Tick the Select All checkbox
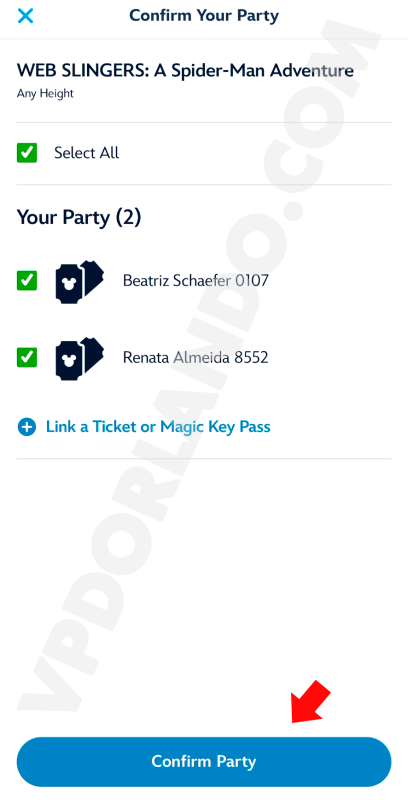Viewport: 408px width, 800px height. pos(27,153)
